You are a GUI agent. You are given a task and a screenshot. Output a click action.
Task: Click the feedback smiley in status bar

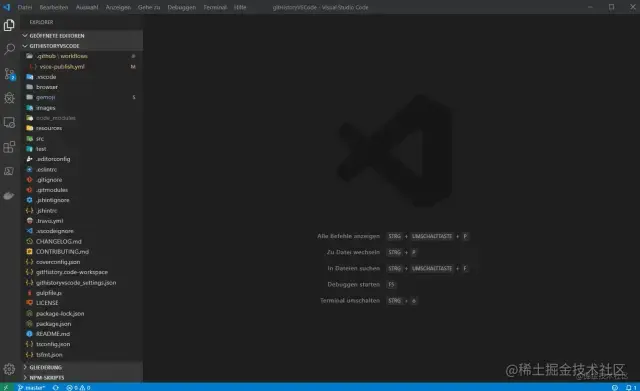point(615,387)
